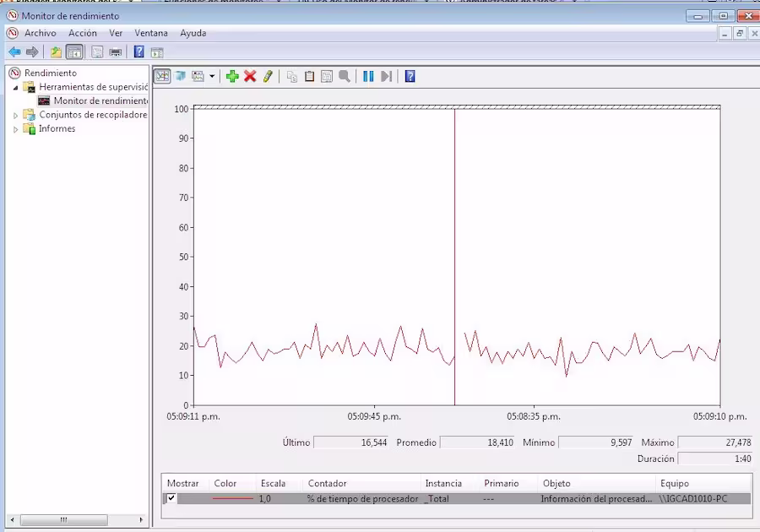
Task: Toggle the action pane show/hide icon
Action: pyautogui.click(x=157, y=52)
